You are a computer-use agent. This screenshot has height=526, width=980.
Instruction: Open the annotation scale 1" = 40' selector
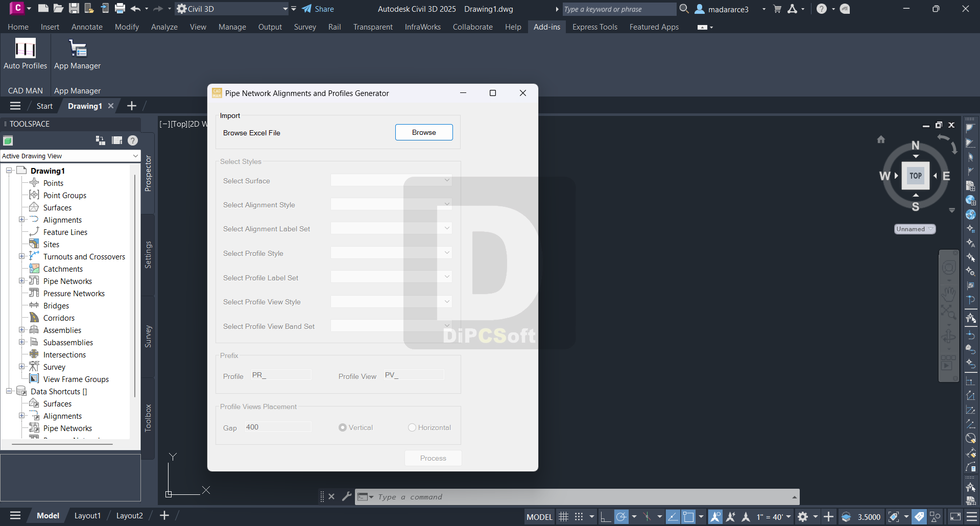tap(773, 517)
